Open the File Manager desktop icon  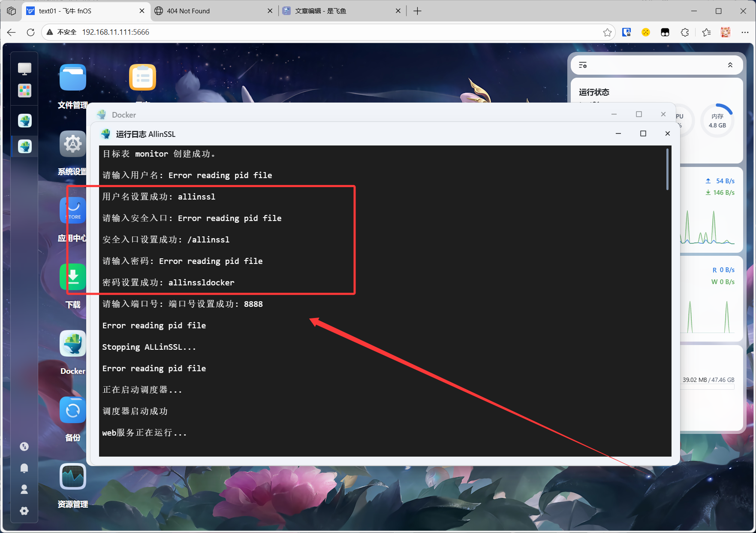click(x=72, y=78)
